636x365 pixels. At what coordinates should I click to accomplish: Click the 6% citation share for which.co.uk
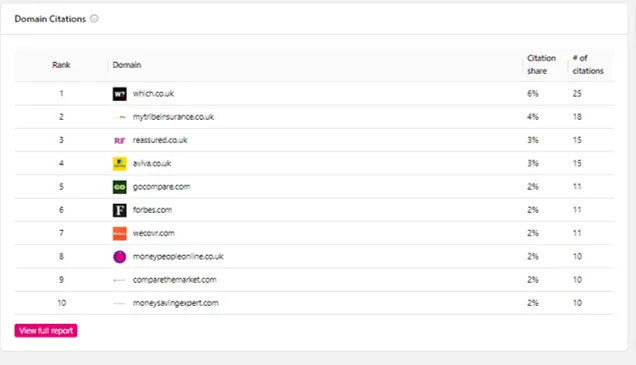(533, 94)
